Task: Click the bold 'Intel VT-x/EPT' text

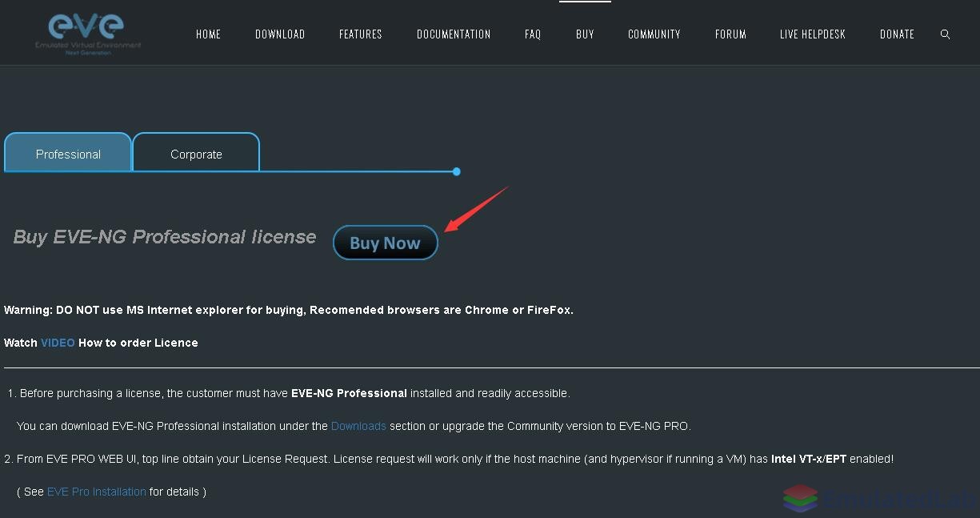Action: coord(809,459)
